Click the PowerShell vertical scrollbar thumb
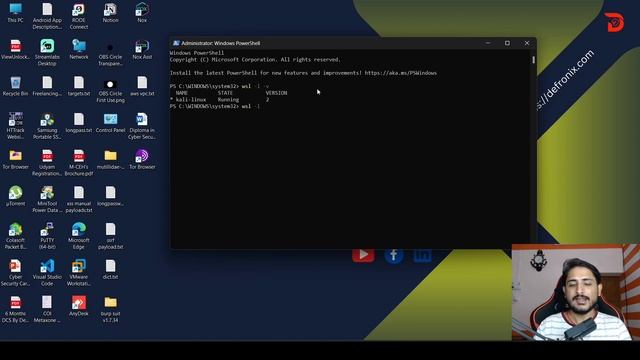The width and height of the screenshot is (640, 360). click(533, 60)
